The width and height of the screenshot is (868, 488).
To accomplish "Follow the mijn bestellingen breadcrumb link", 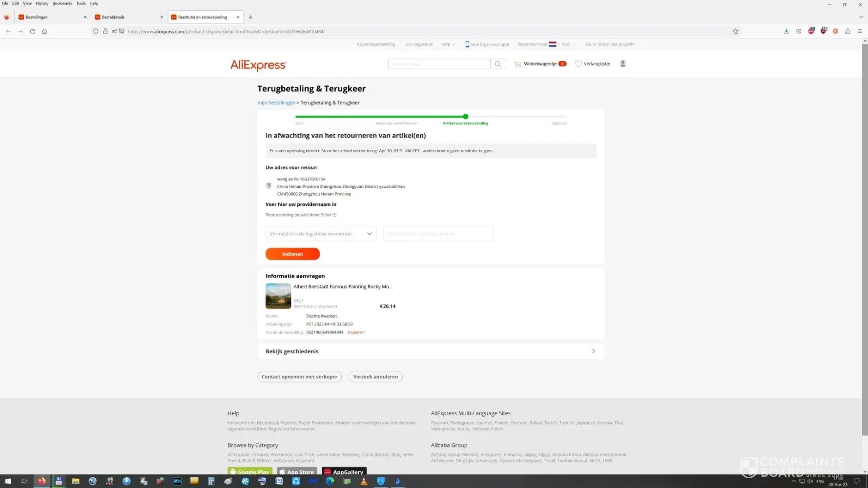I will click(x=276, y=103).
